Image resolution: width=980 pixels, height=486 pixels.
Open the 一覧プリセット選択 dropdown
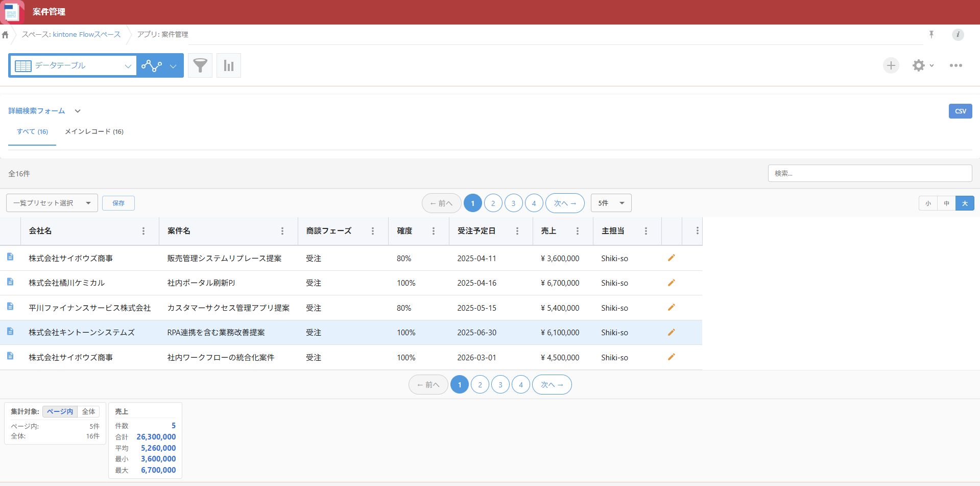52,203
